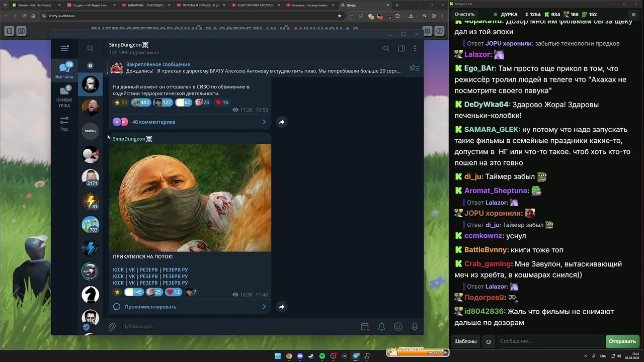
Task: Open the chess knight avatar chat
Action: click(x=90, y=295)
